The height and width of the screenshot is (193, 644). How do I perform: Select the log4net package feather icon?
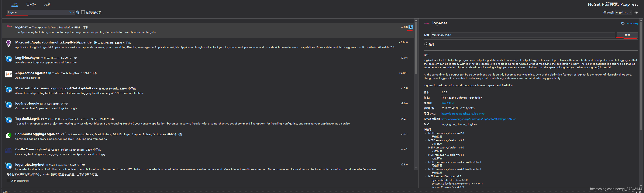pyautogui.click(x=9, y=26)
